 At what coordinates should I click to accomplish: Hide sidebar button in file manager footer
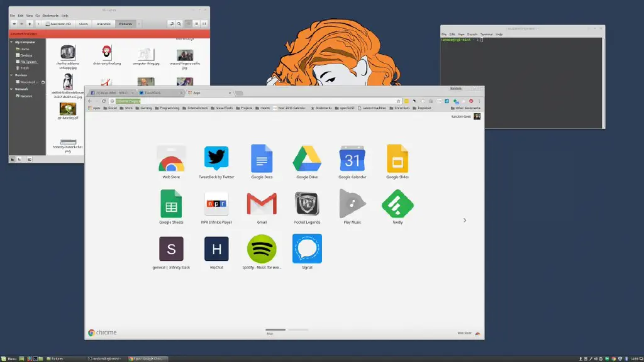pos(29,159)
